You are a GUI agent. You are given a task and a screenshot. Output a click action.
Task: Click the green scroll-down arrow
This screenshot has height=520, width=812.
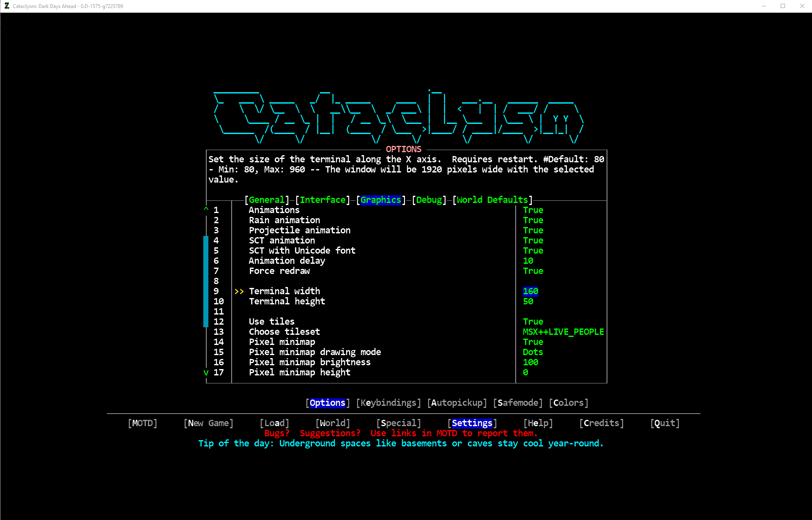[x=206, y=372]
